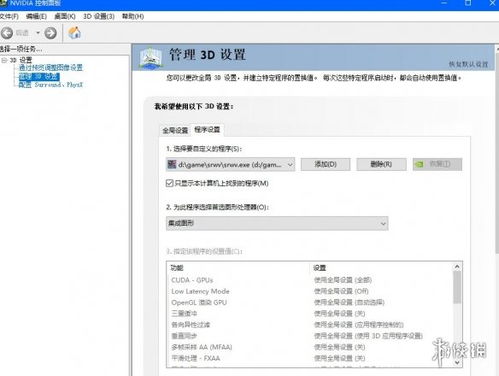Switch to the 程序设置 tab

pos(207,130)
